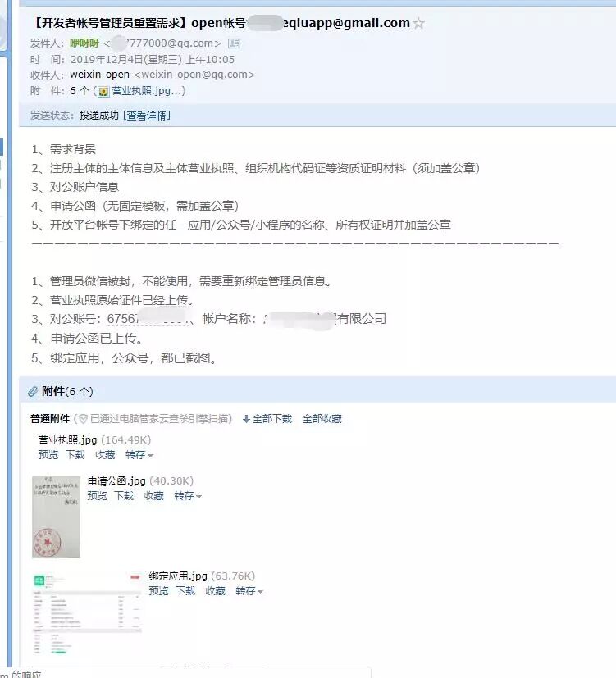Image resolution: width=616 pixels, height=678 pixels.
Task: Preview 绑定应用.jpg attachment
Action: coord(158,590)
